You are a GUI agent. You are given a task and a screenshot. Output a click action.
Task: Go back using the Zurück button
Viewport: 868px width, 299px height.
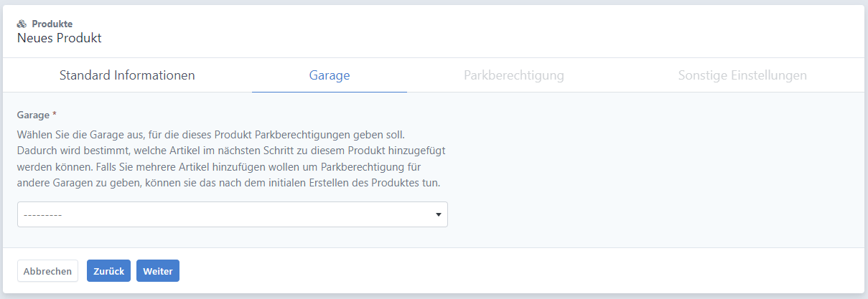pos(108,271)
